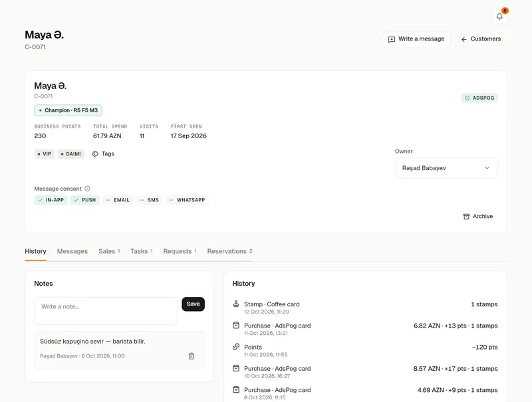Viewport: 532px width, 402px height.
Task: Click the tag icon next to Tags
Action: coord(95,154)
